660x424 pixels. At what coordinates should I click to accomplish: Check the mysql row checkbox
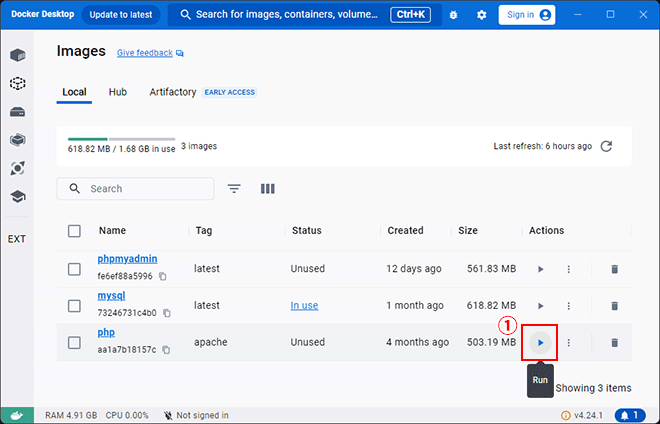click(x=74, y=306)
